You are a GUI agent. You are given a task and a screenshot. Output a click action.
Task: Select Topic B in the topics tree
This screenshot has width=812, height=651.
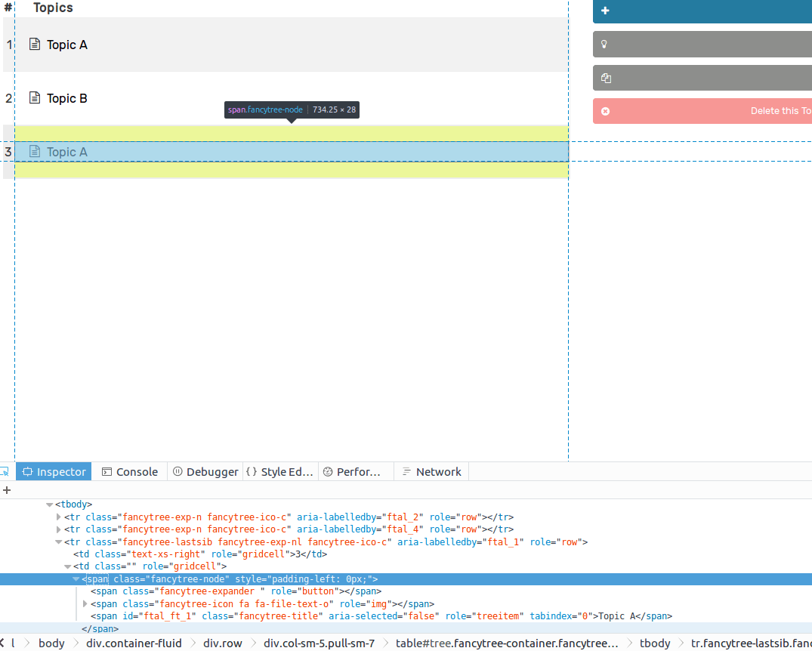pos(66,98)
